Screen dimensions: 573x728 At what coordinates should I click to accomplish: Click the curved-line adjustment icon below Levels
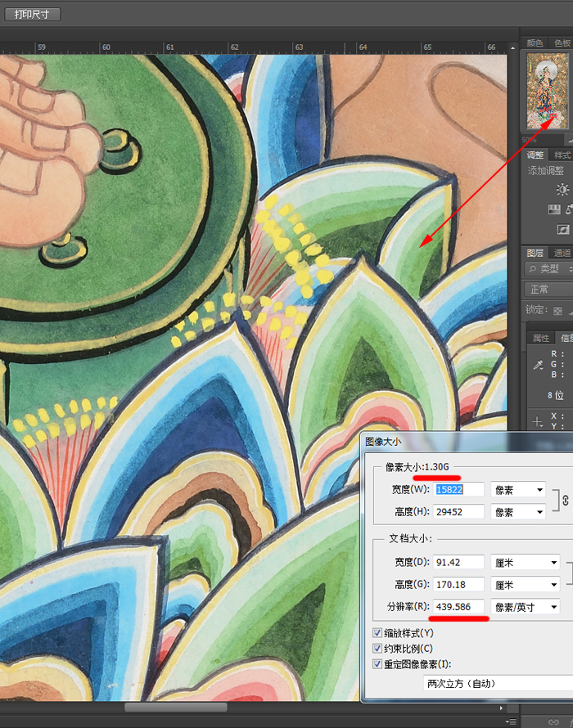563,229
